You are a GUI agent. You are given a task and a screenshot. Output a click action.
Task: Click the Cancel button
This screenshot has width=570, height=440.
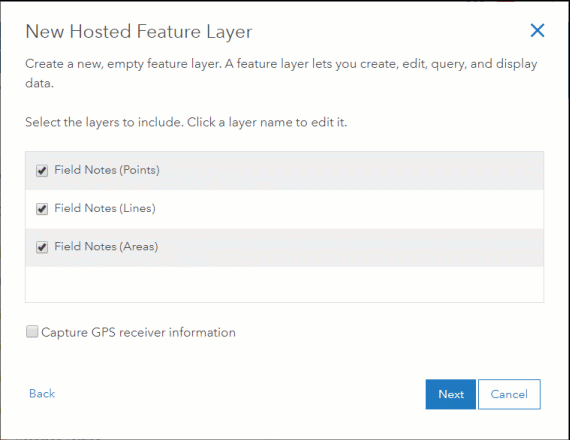pyautogui.click(x=509, y=394)
